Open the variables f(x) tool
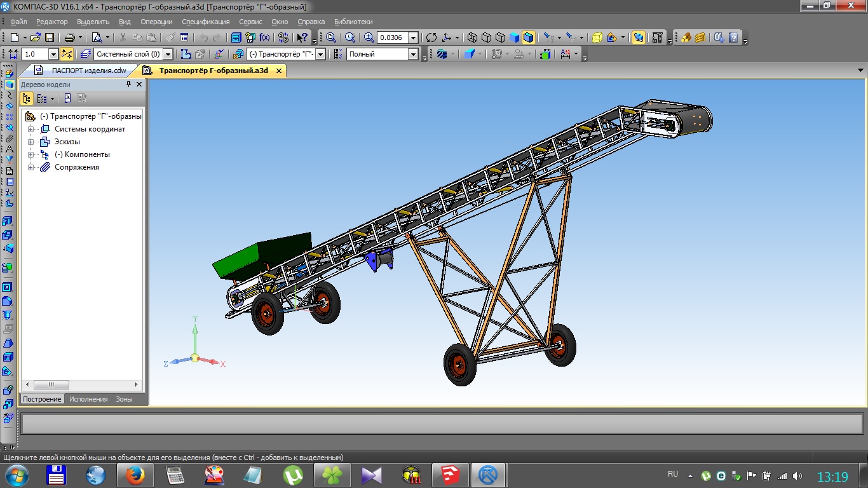The height and width of the screenshot is (488, 868). click(265, 37)
